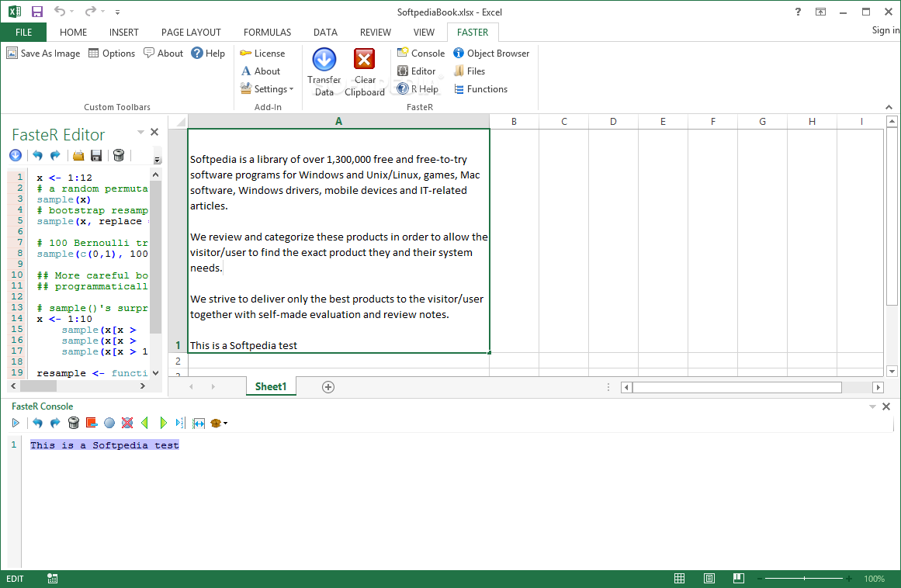Click the run triangle in FasteR Console toolbar
The height and width of the screenshot is (588, 901).
pyautogui.click(x=16, y=424)
